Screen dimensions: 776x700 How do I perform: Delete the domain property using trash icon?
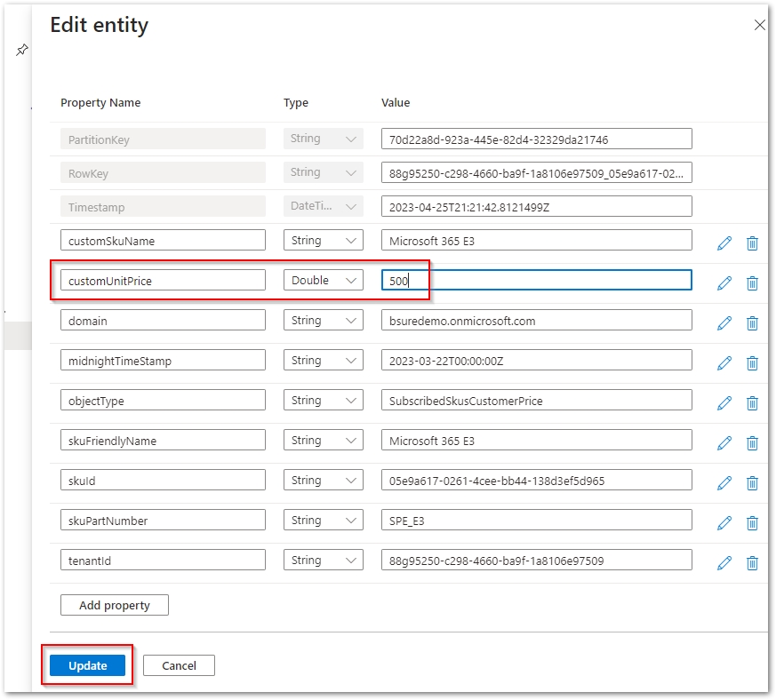[752, 322]
